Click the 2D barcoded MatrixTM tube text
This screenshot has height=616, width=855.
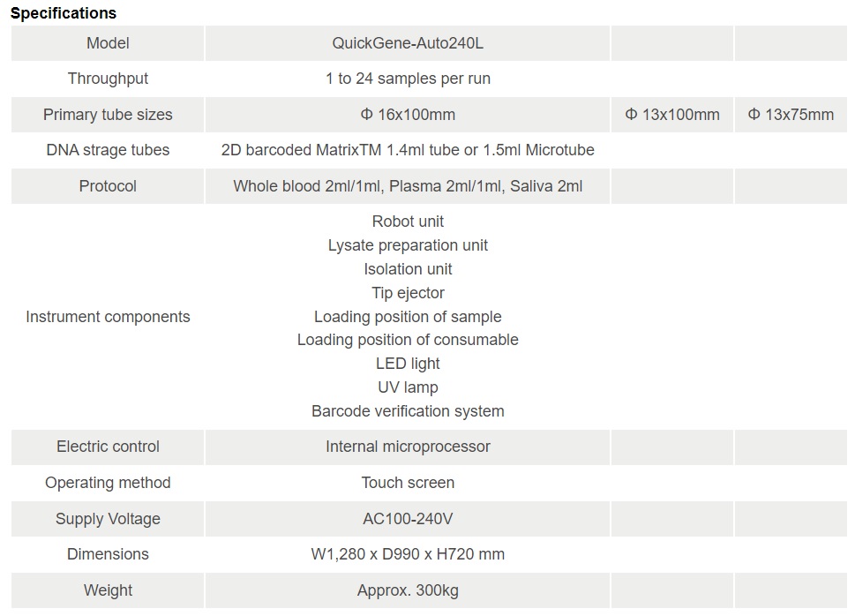coord(408,150)
